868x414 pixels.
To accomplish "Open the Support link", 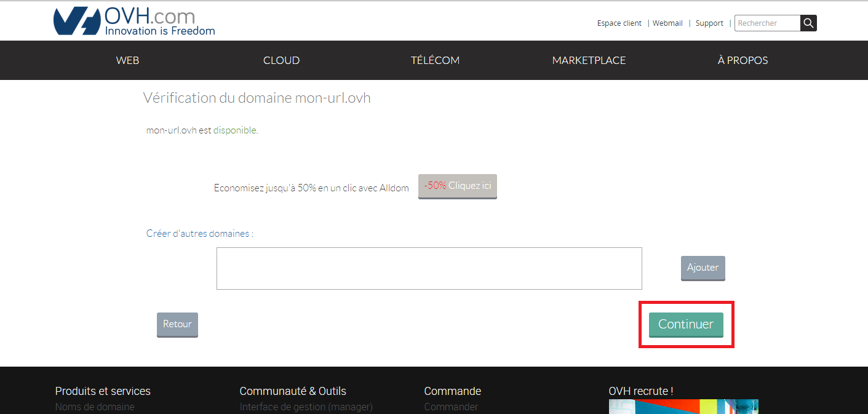I will (x=709, y=23).
